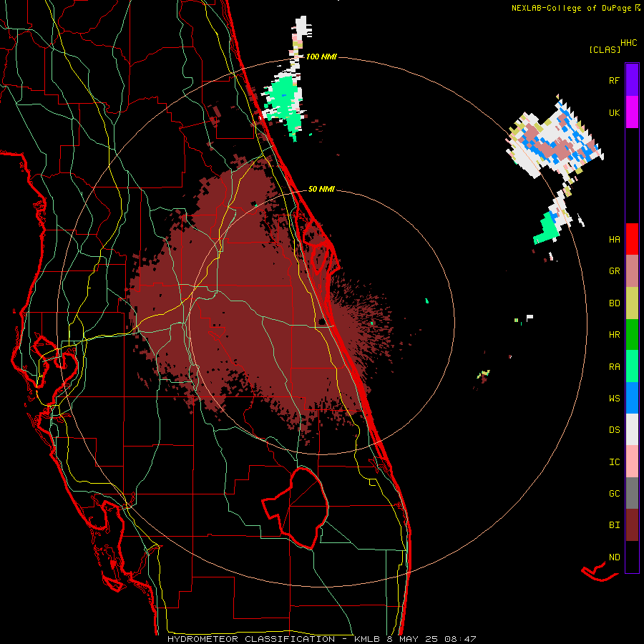Click the 'WS' legend label
The width and height of the screenshot is (644, 644).
click(614, 399)
